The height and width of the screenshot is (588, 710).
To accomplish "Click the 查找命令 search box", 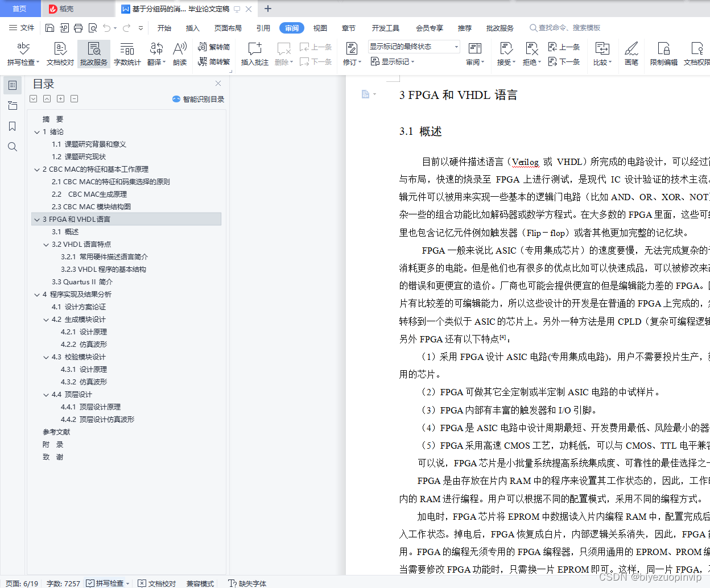I will click(565, 28).
